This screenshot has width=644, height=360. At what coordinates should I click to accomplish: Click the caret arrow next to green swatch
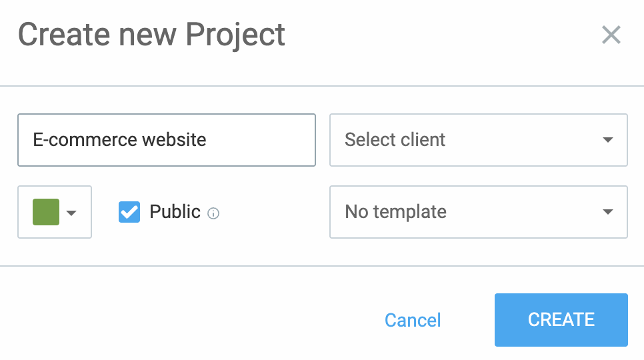pos(72,213)
